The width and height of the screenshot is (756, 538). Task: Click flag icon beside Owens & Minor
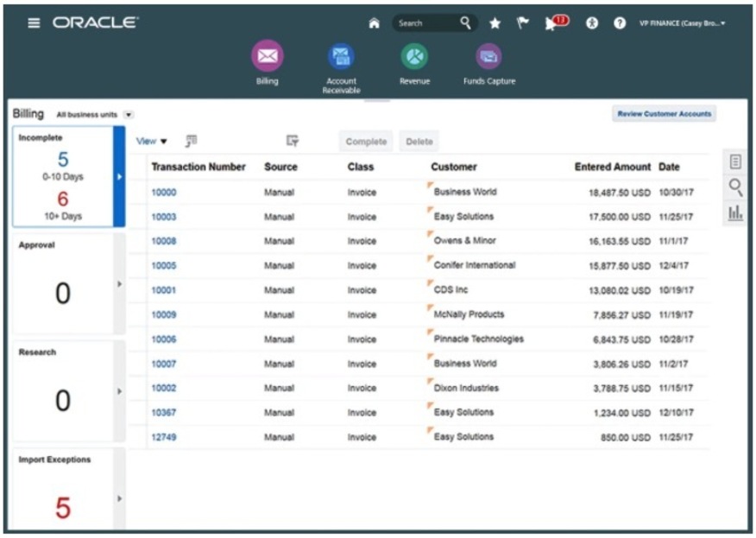[x=430, y=234]
